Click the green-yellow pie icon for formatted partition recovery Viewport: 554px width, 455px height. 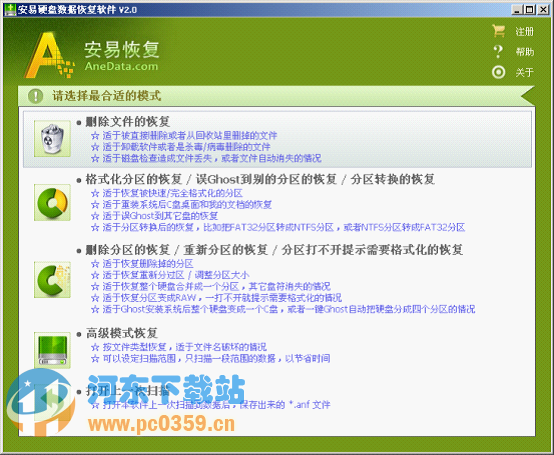tap(52, 202)
